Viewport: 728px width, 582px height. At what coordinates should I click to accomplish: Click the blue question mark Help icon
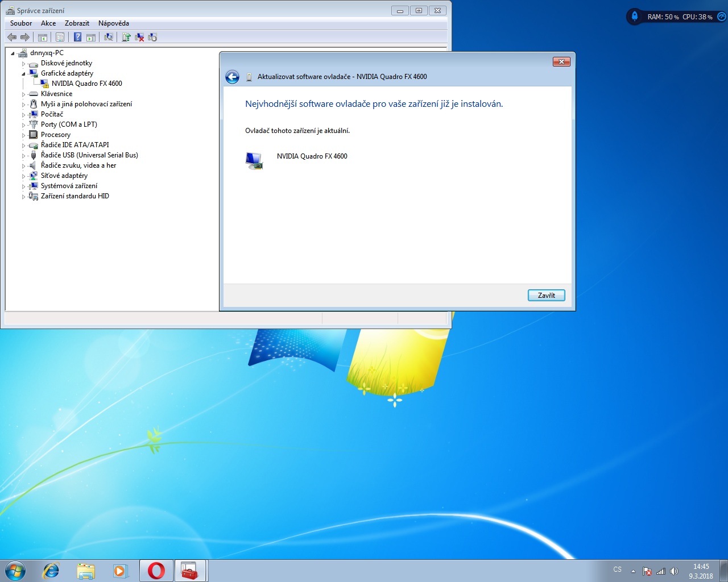tap(78, 37)
